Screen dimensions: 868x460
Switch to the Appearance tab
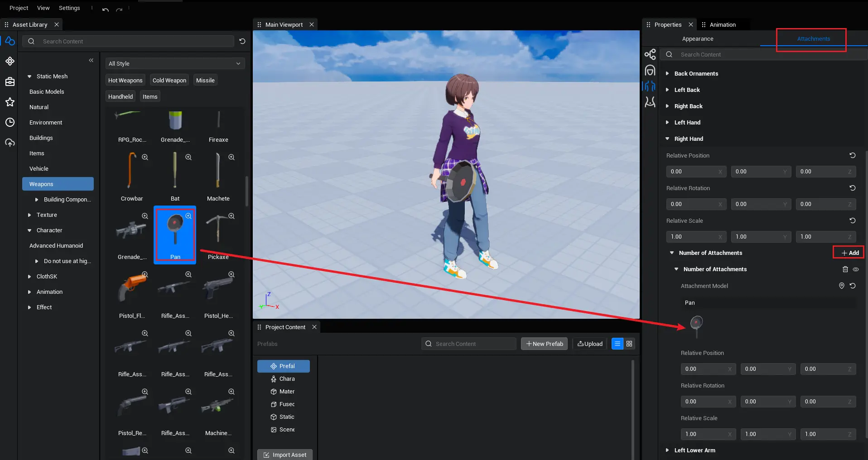tap(698, 39)
